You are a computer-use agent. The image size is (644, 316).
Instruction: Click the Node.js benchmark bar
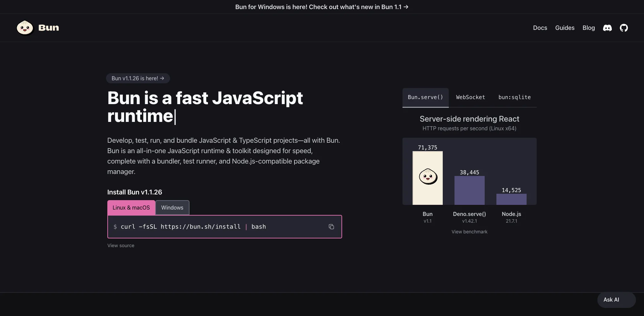511,199
